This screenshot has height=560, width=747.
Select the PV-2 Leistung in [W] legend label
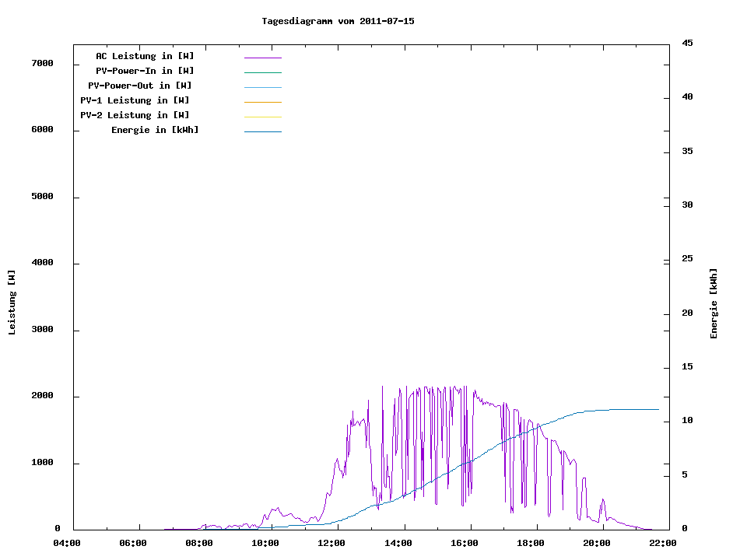pyautogui.click(x=135, y=115)
